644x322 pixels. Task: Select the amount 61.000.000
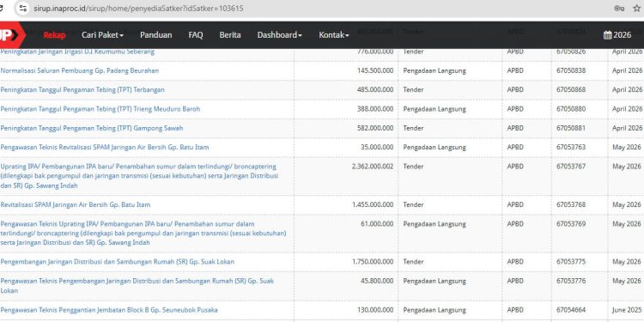coord(377,224)
